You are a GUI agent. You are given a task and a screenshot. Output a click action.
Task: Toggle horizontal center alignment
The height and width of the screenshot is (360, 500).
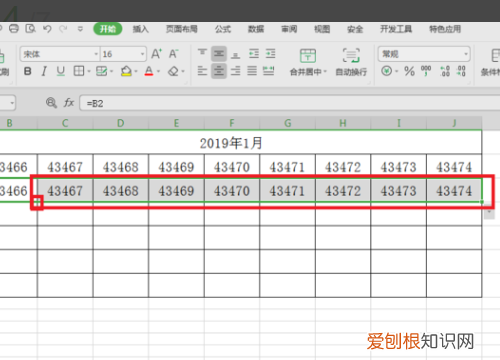[219, 71]
